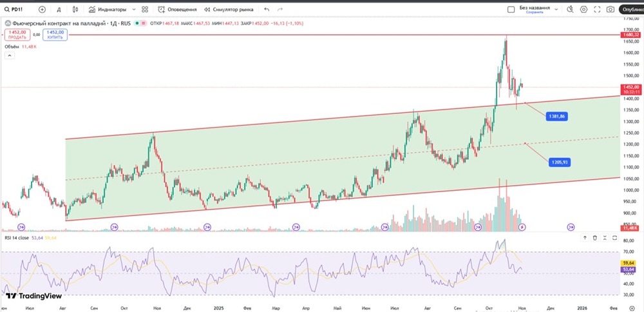Collapse the RSI pane
The height and width of the screenshot is (312, 644).
[605, 238]
